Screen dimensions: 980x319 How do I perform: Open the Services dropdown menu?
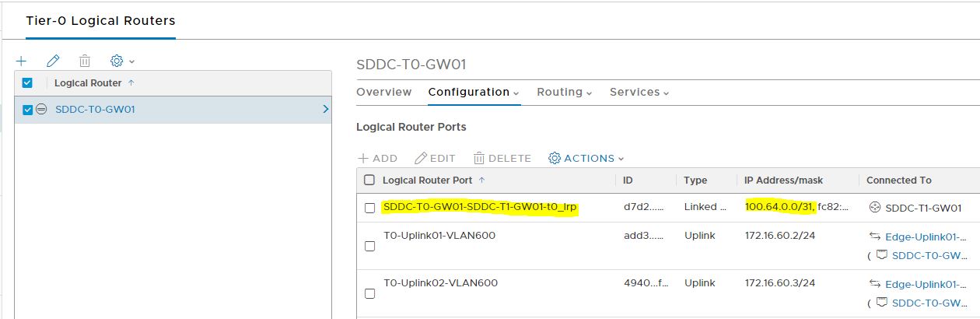coord(639,92)
